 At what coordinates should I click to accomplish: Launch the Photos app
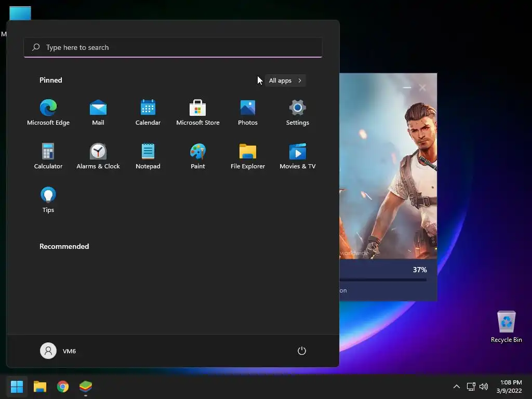tap(248, 113)
